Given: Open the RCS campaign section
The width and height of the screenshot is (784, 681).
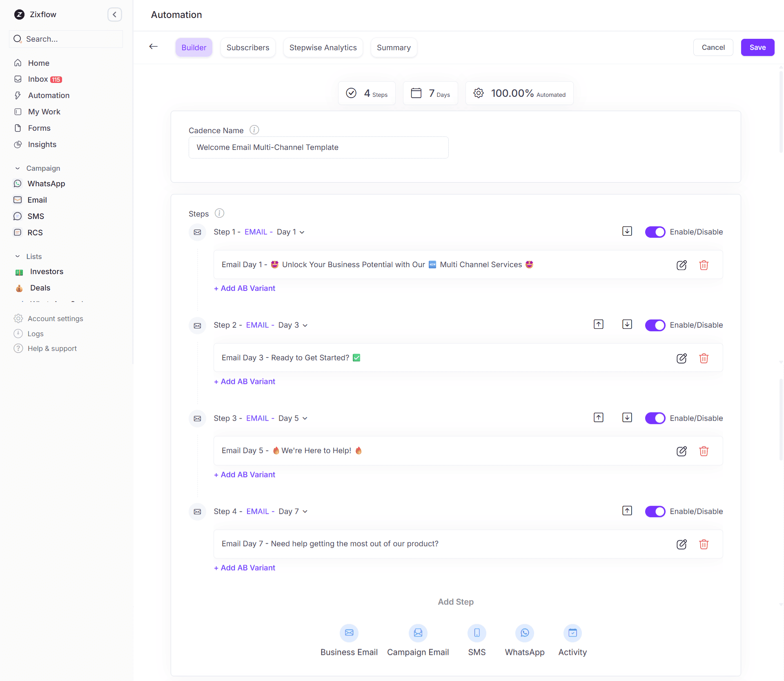Looking at the screenshot, I should pos(35,232).
